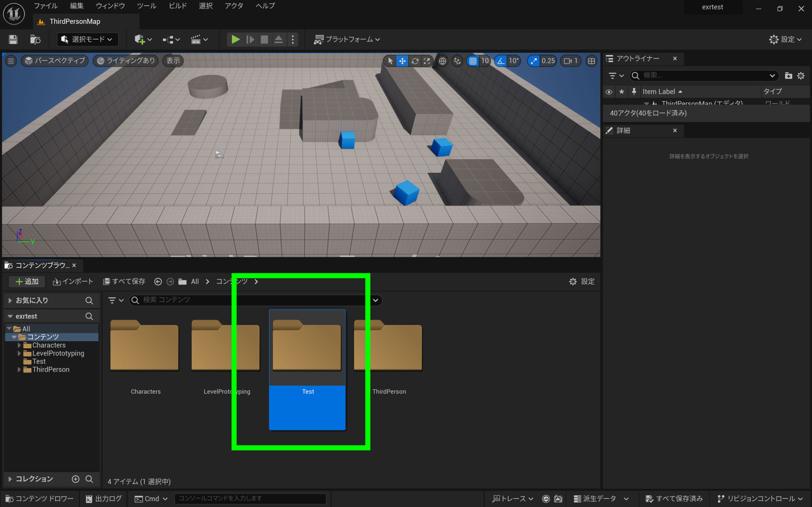Toggle rotation angle snapping

(x=501, y=61)
